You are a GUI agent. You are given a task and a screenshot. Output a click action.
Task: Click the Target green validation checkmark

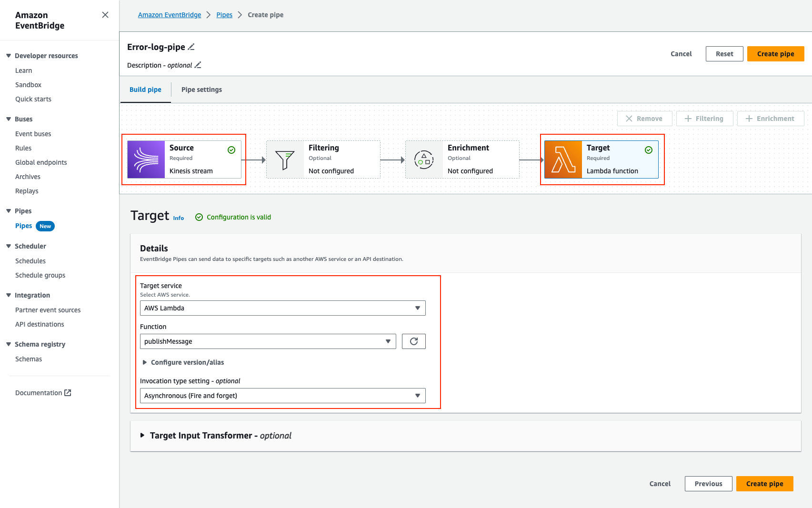[x=649, y=150]
